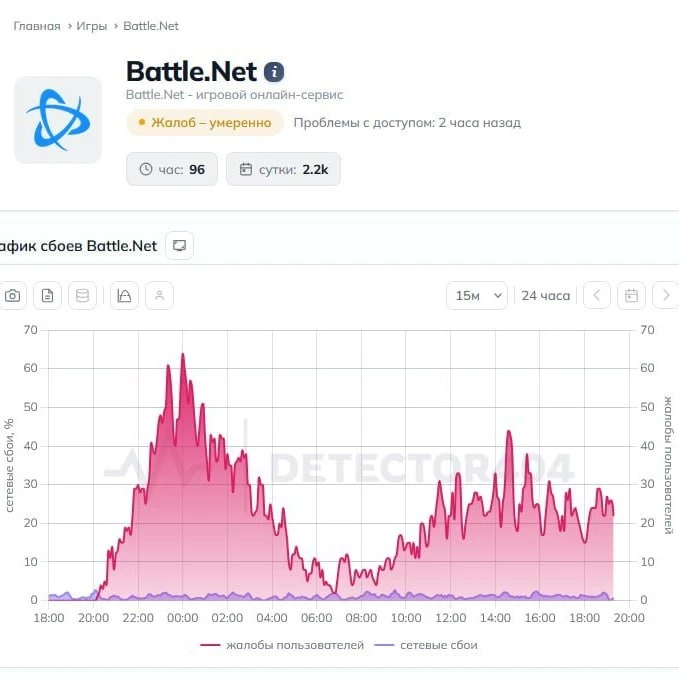Open the 'Игры' breadcrumb link
This screenshot has height=679, width=679.
(91, 26)
